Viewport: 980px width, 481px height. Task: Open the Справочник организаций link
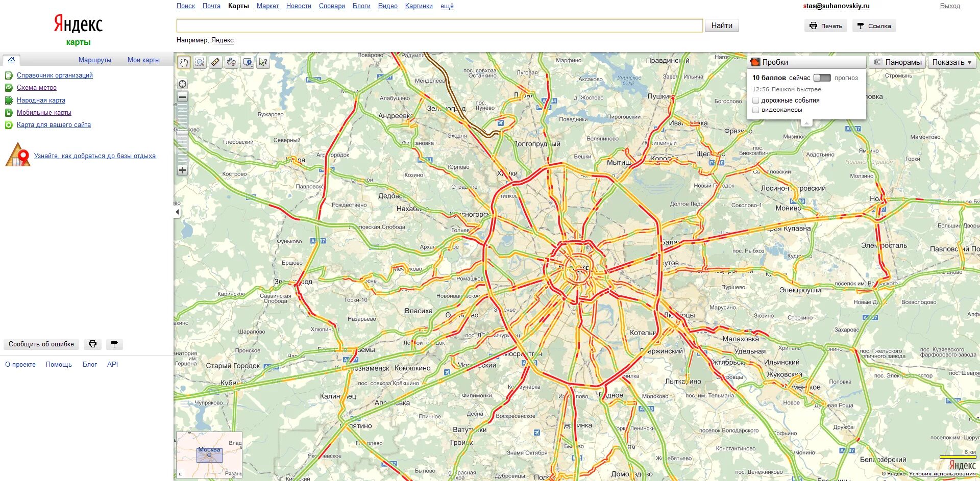[55, 75]
